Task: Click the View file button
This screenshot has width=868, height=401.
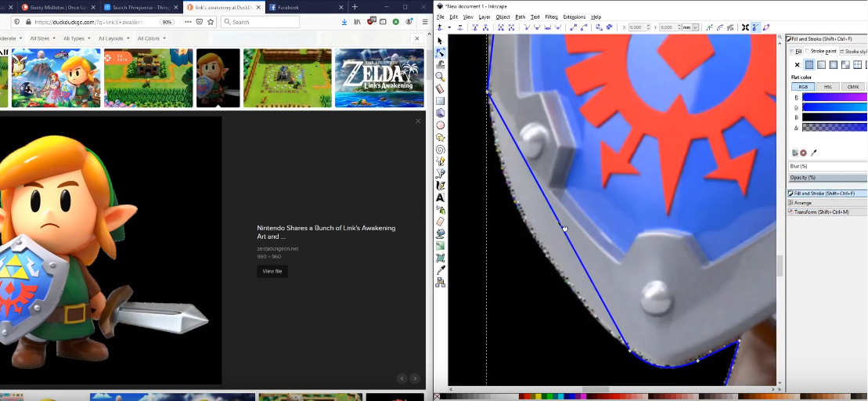Action: click(272, 272)
